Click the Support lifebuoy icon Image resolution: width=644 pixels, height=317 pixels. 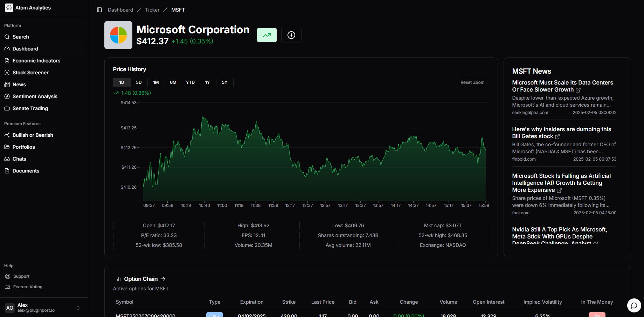coord(8,276)
